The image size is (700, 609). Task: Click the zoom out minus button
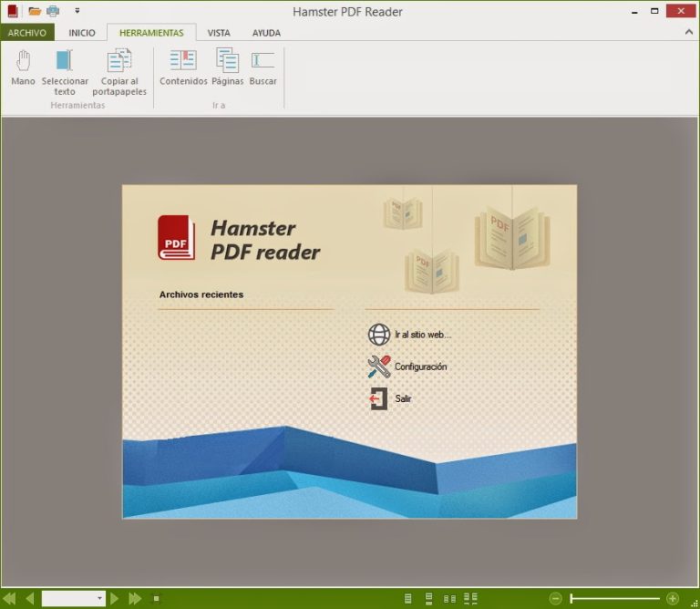coord(555,598)
